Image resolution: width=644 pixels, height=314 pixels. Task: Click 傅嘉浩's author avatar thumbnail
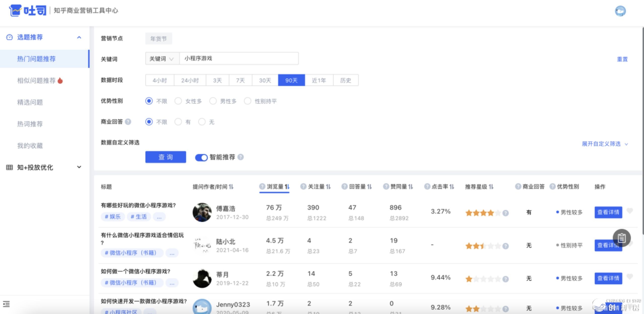[202, 212]
